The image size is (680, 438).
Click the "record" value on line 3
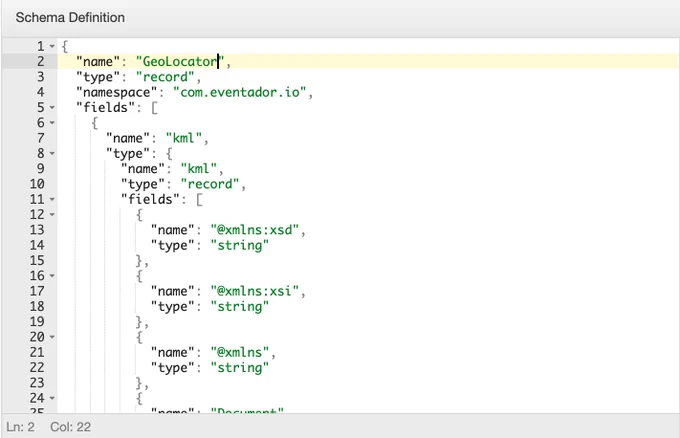pos(165,77)
